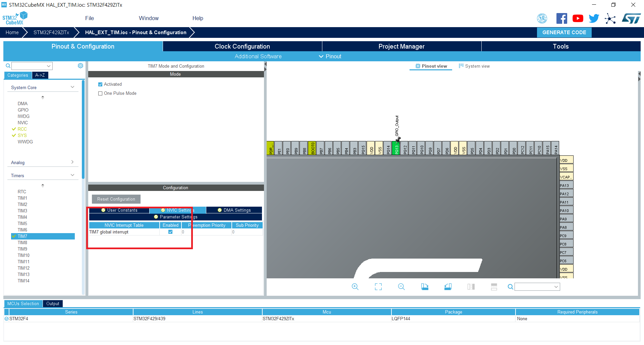The image size is (644, 345).
Task: Click the ST community network icon
Action: click(610, 18)
